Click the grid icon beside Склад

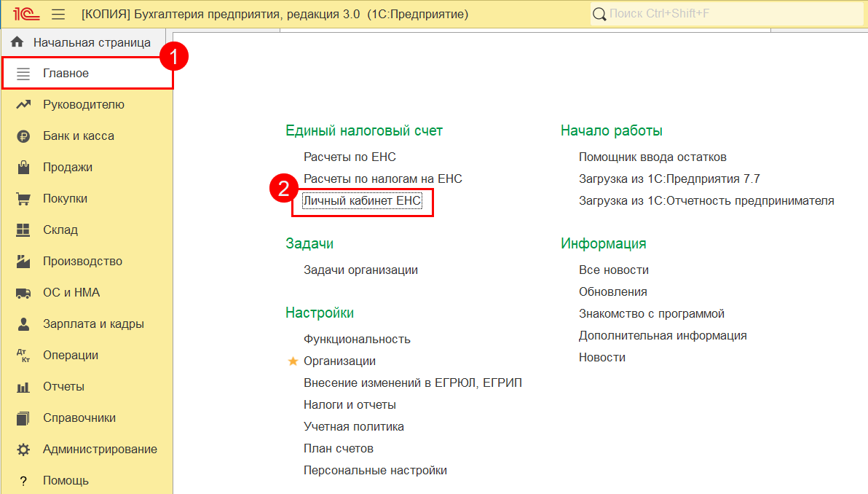coord(23,230)
